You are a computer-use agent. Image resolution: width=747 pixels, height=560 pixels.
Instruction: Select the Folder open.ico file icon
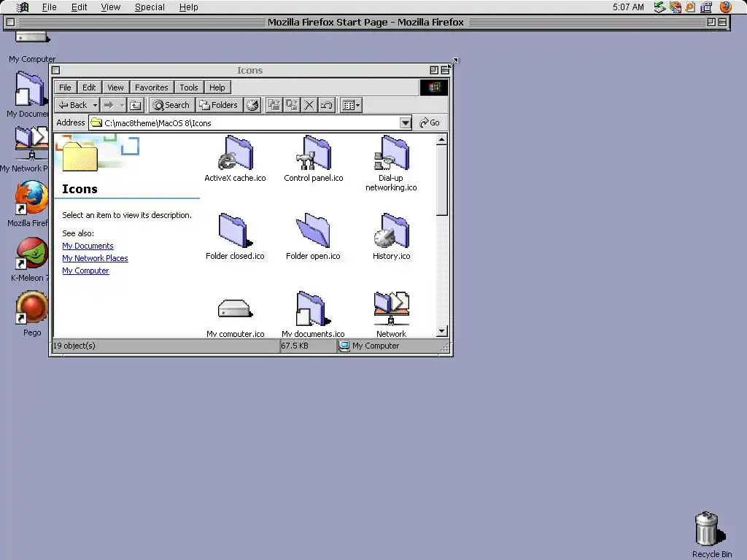pyautogui.click(x=314, y=230)
